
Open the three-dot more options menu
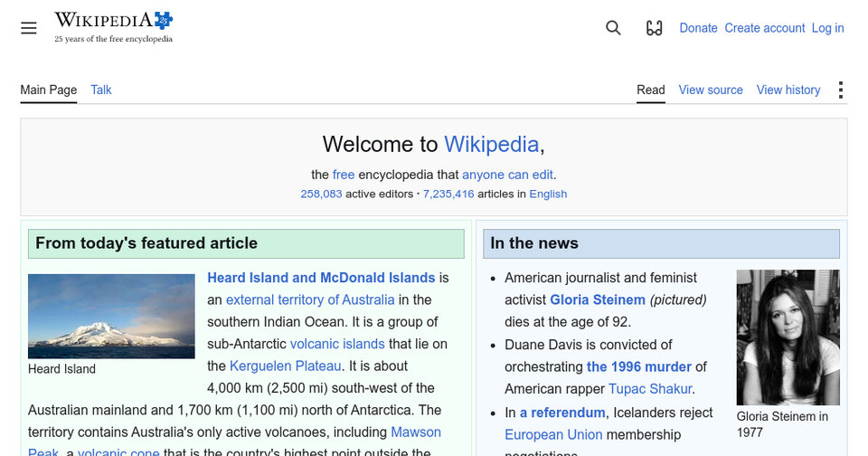[840, 90]
